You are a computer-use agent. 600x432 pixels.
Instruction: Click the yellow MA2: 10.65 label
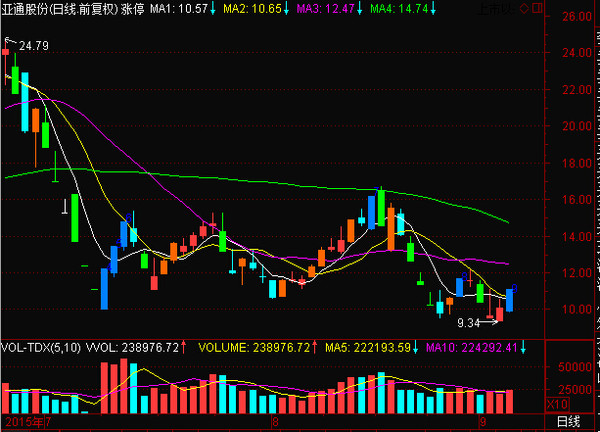point(252,9)
